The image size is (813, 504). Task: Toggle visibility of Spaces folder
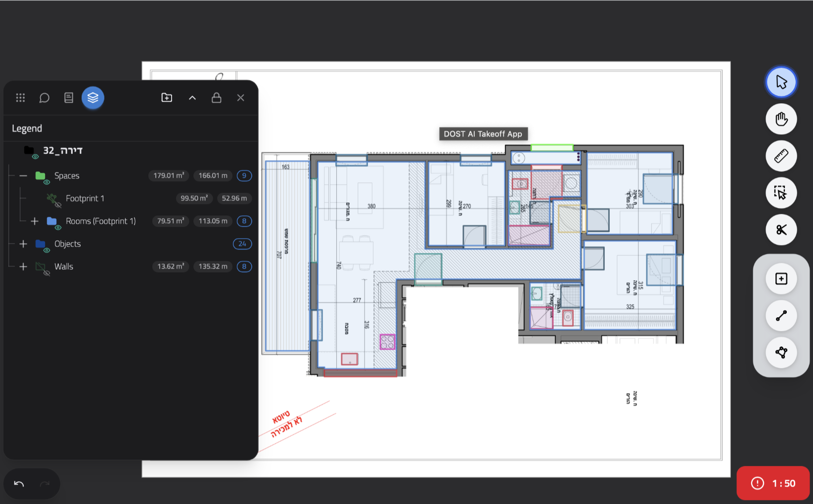click(x=46, y=182)
